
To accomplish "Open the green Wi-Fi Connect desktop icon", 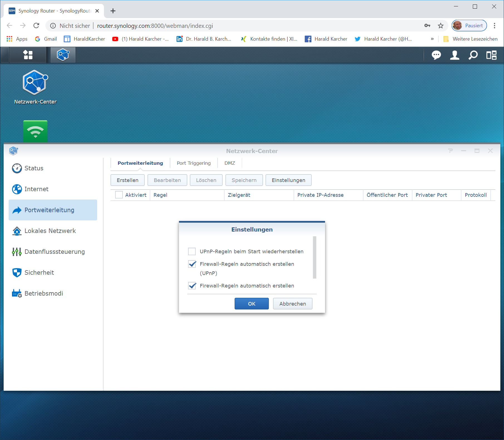I will [x=35, y=131].
